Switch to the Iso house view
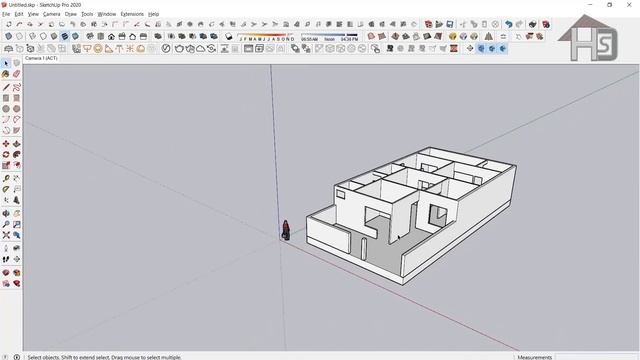This screenshot has width=640, height=360. [90, 36]
